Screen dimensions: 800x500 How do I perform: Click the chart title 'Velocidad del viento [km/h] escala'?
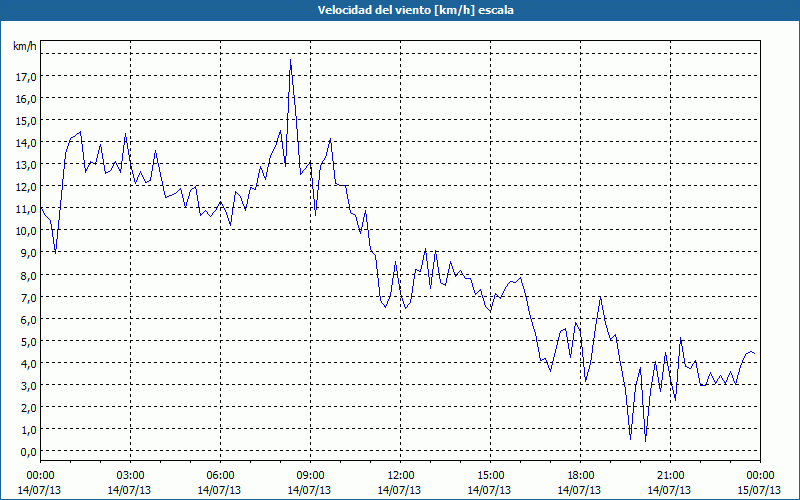pyautogui.click(x=415, y=10)
